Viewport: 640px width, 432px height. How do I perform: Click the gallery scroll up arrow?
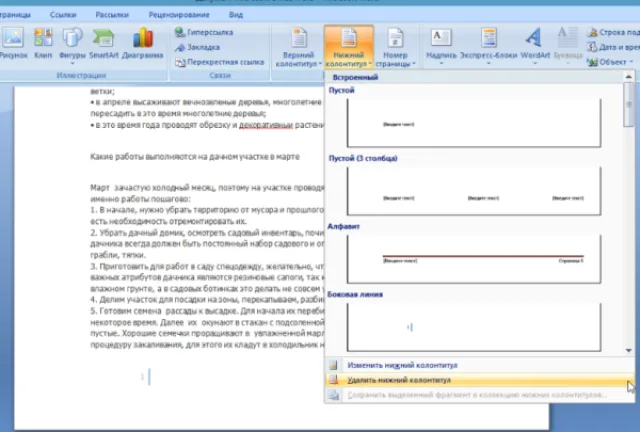629,76
